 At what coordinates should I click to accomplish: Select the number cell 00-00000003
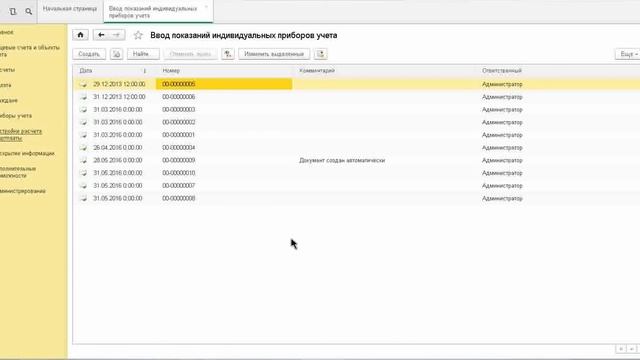[x=178, y=109]
